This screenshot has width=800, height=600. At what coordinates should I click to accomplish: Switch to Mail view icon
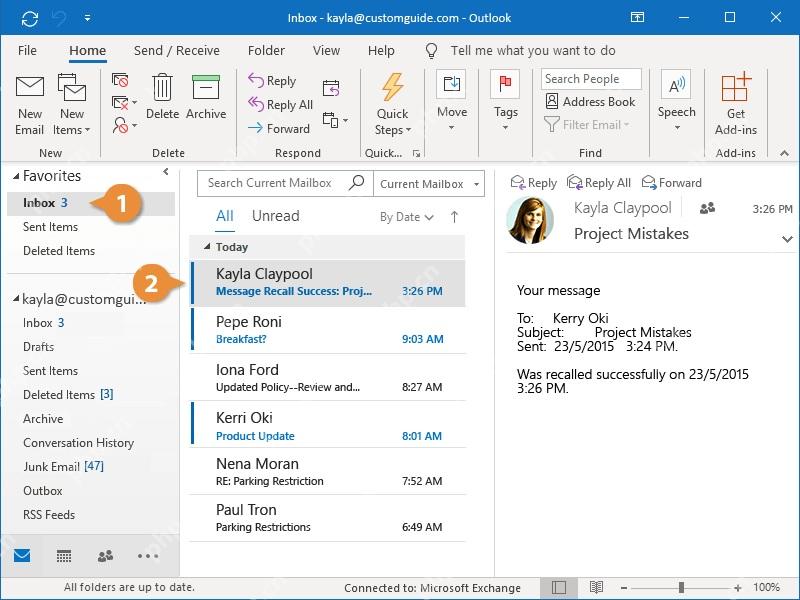pyautogui.click(x=22, y=556)
